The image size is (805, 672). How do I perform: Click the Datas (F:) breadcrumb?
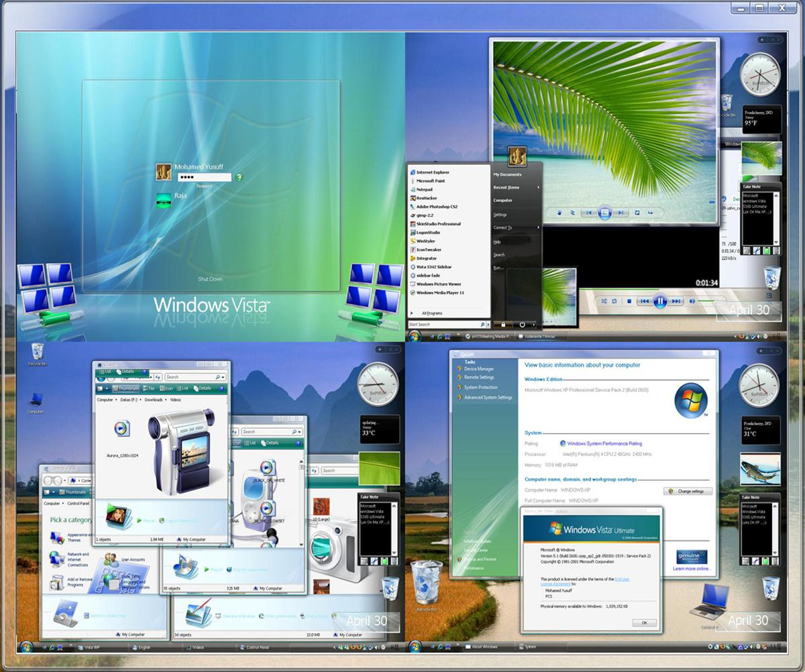[x=129, y=400]
